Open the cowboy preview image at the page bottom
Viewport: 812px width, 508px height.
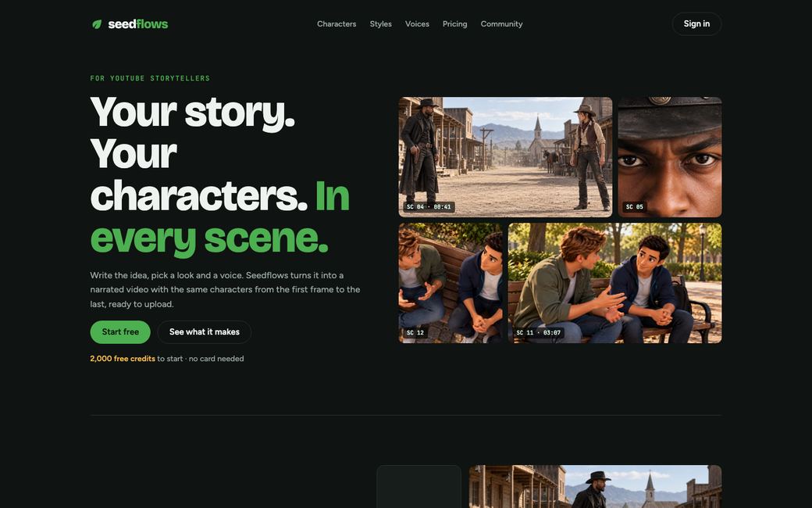(x=595, y=487)
